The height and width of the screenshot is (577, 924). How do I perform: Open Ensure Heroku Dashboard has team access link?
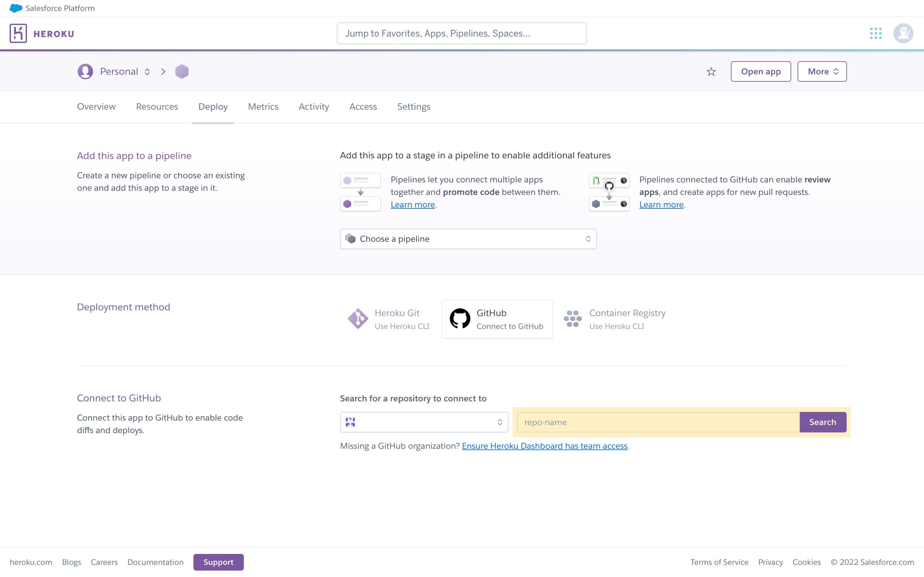(x=544, y=446)
